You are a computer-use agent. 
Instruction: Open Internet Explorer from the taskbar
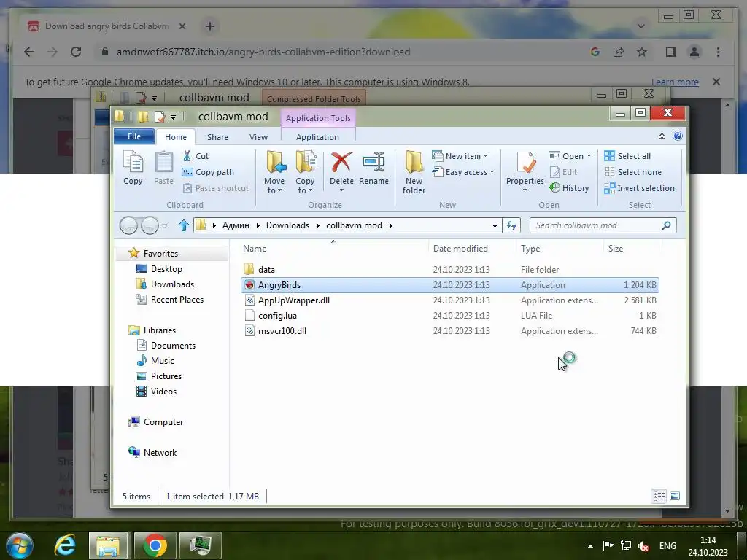click(65, 545)
